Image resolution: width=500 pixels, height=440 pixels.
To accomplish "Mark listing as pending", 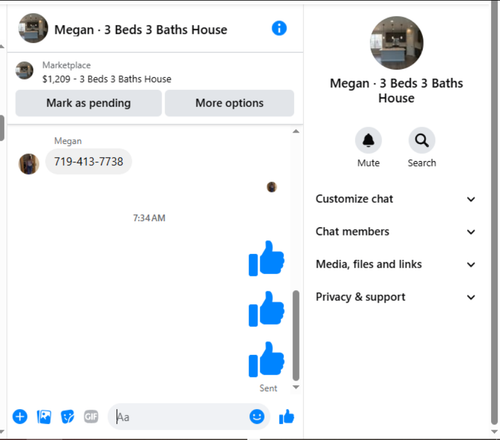I will (x=89, y=103).
